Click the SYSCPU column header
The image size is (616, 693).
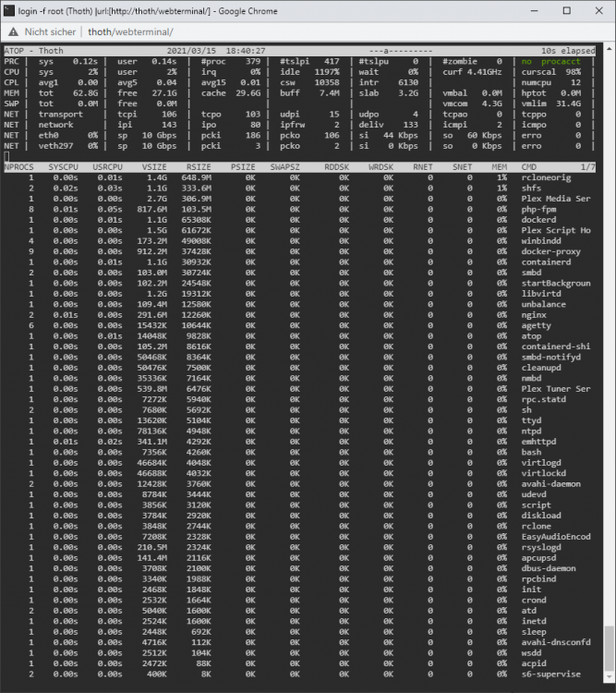(x=63, y=167)
